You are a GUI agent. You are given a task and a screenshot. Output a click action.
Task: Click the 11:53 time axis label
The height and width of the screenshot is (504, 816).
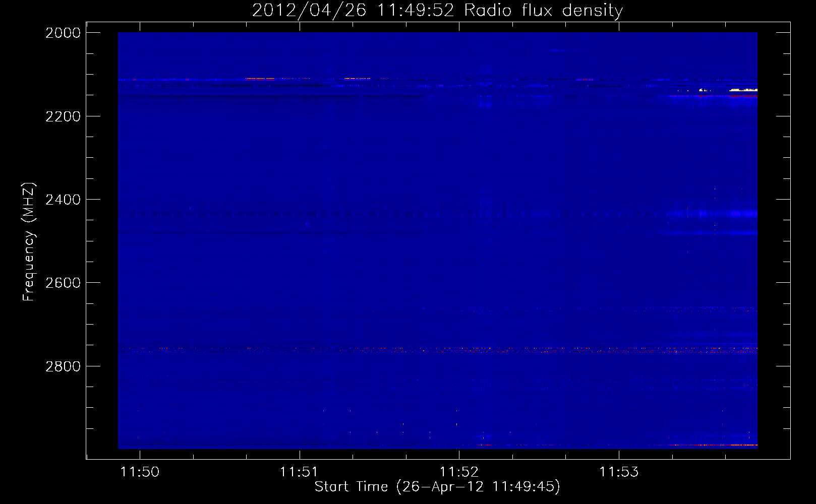(619, 472)
